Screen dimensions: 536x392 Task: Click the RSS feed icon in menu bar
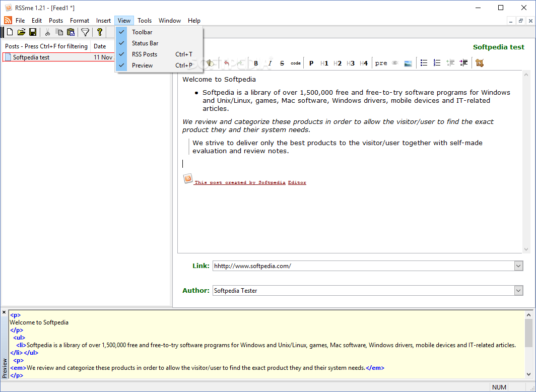pyautogui.click(x=8, y=21)
